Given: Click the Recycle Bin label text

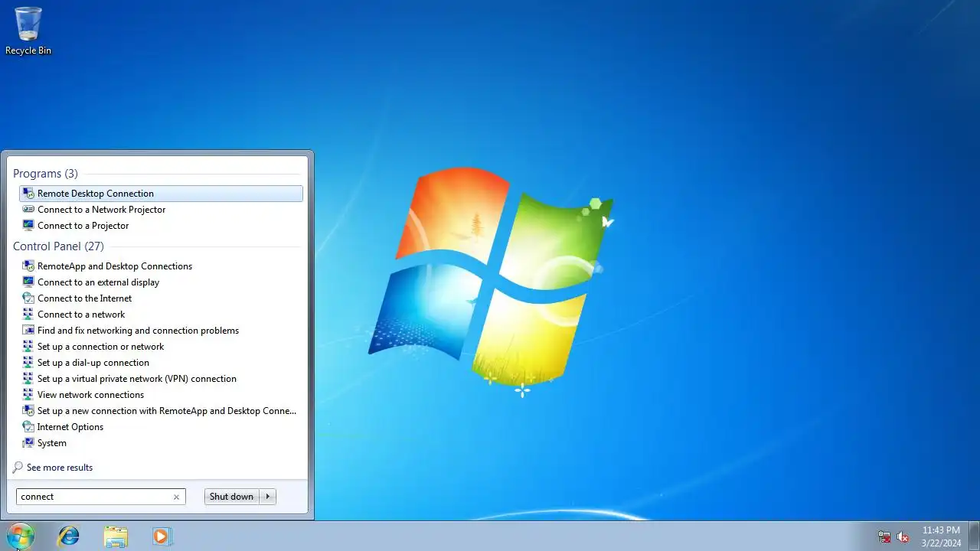Looking at the screenshot, I should (28, 51).
